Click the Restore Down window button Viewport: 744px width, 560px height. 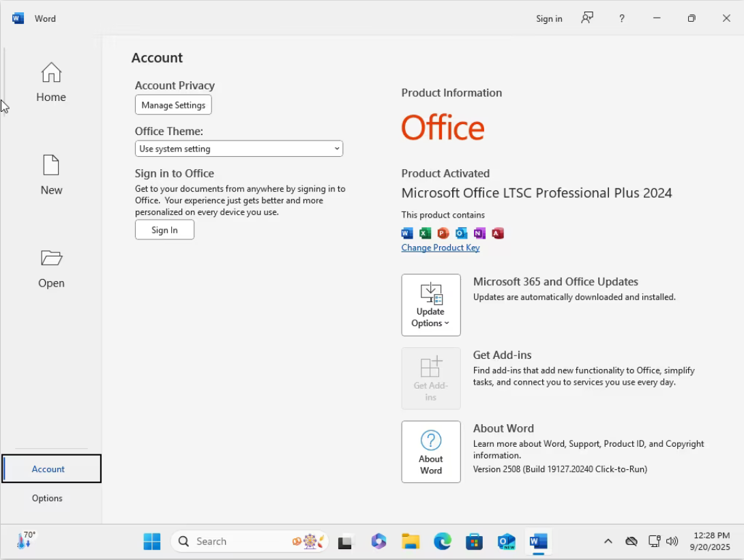tap(691, 18)
